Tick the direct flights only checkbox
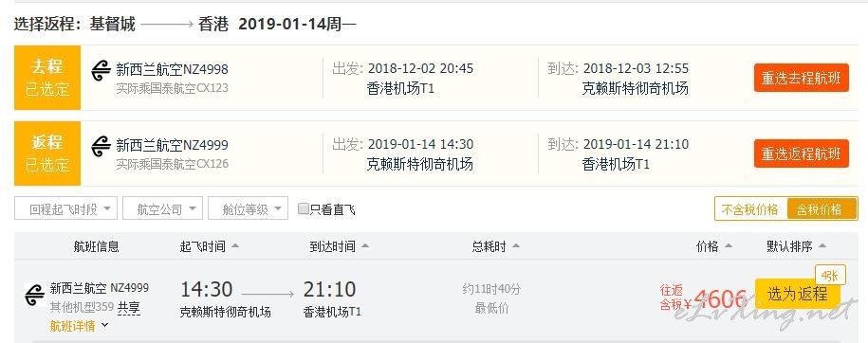This screenshot has width=868, height=343. (x=303, y=208)
